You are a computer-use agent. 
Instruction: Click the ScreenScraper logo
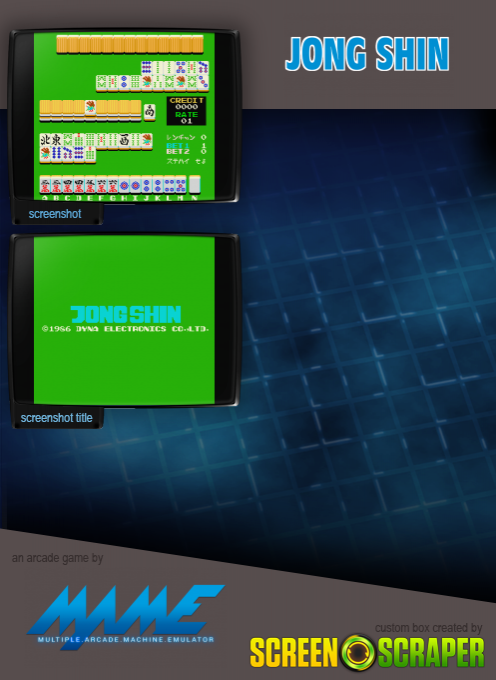point(367,652)
